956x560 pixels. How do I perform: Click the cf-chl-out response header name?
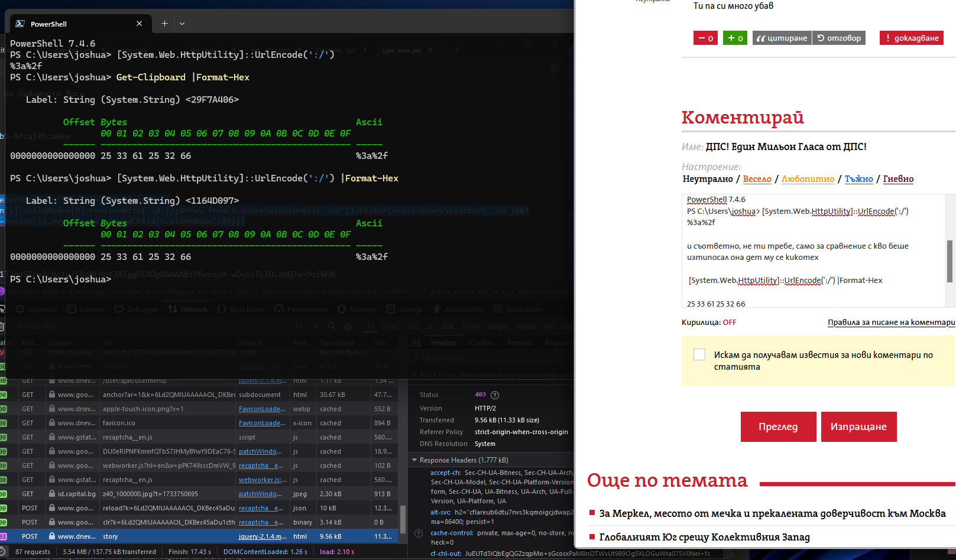pyautogui.click(x=446, y=554)
